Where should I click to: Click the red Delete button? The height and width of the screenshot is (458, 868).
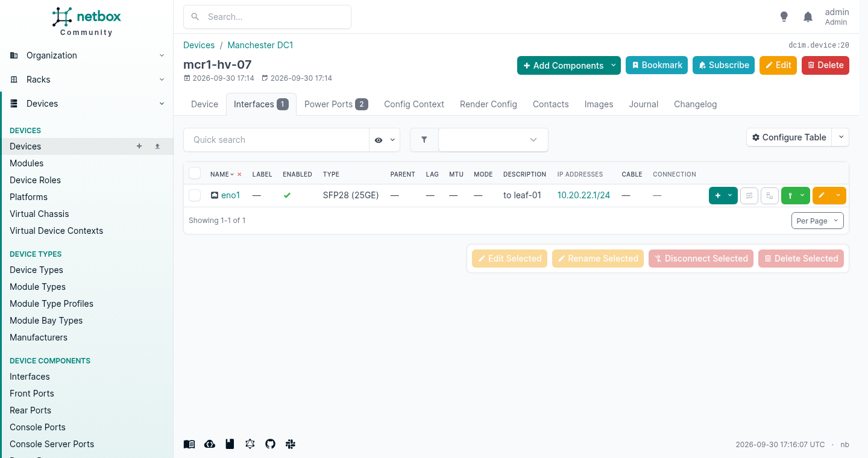(x=825, y=65)
